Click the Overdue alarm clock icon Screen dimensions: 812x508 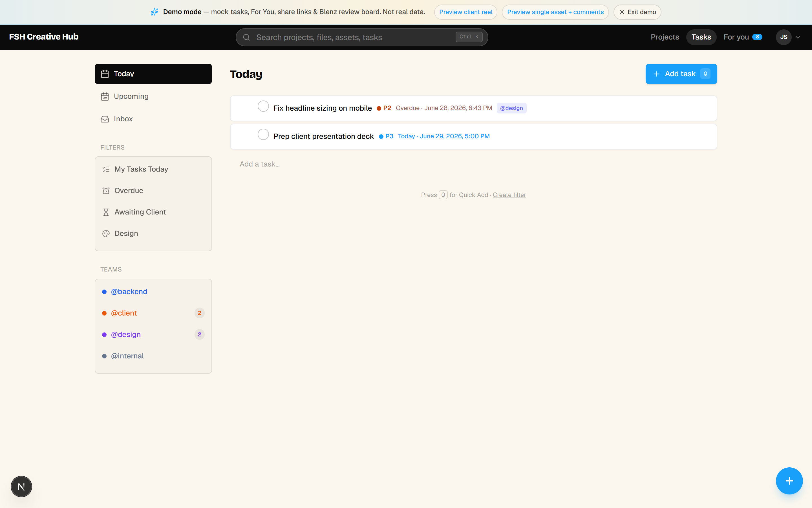[106, 191]
